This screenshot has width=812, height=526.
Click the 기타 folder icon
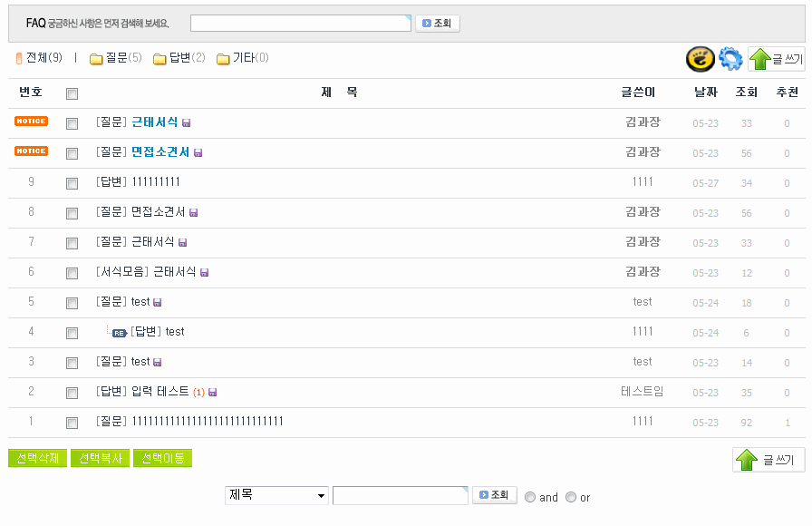tap(223, 59)
